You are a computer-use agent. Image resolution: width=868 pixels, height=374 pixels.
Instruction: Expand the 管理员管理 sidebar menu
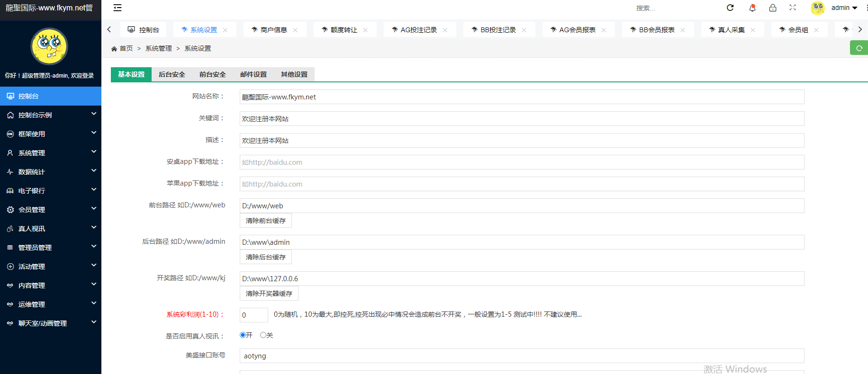pyautogui.click(x=51, y=248)
